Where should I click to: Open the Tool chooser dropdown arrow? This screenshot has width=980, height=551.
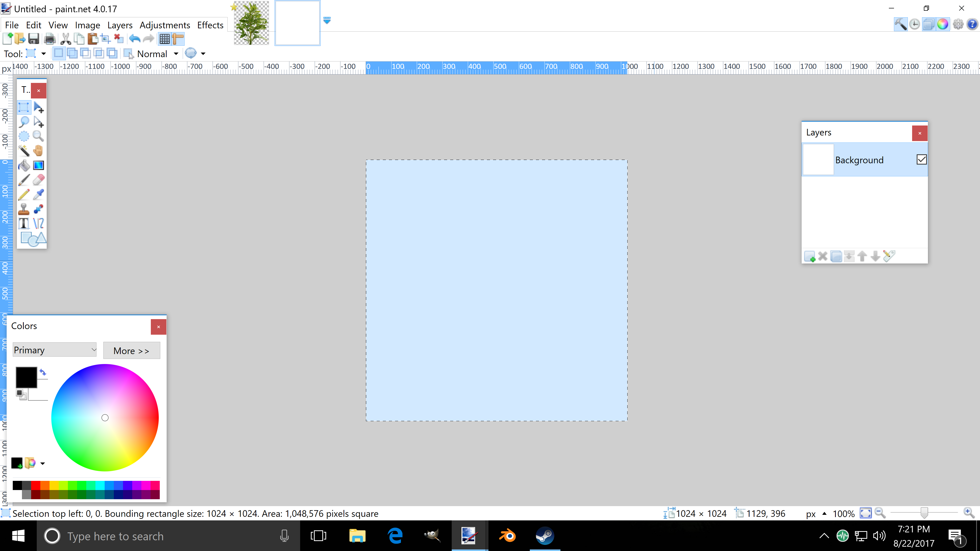tap(43, 54)
